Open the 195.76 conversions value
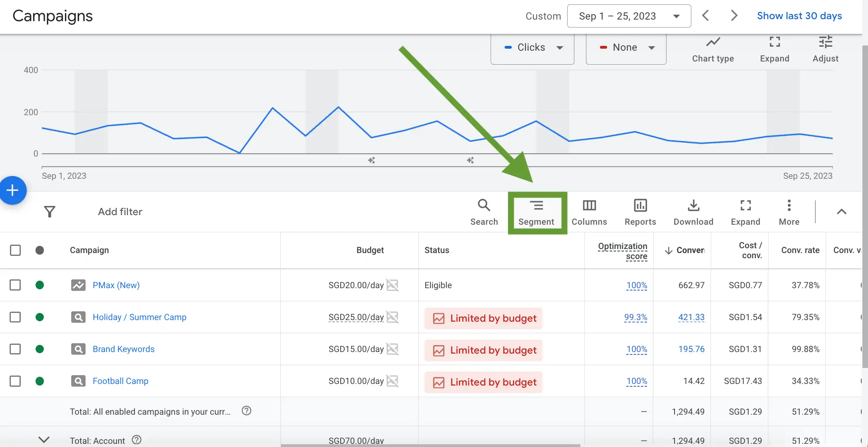 coord(691,349)
